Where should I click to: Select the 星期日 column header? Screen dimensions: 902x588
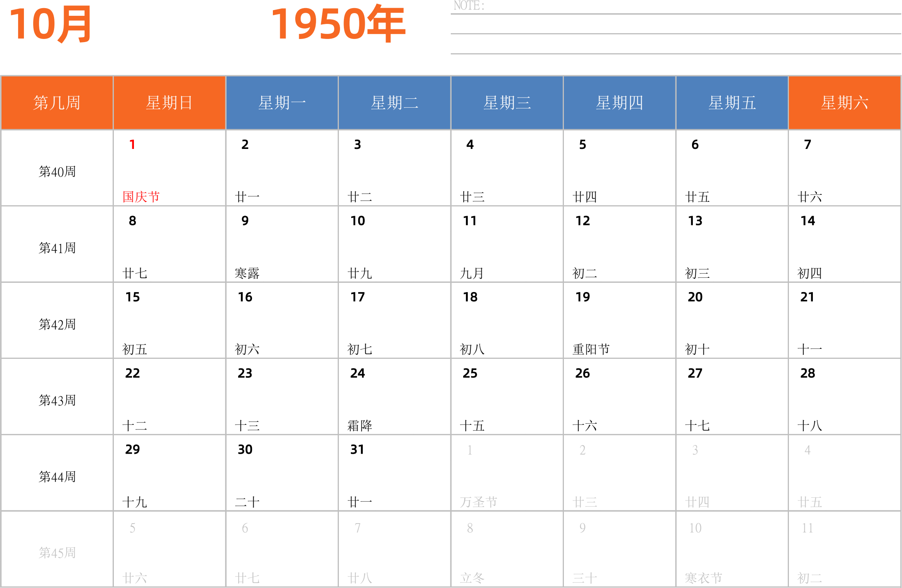coord(169,103)
